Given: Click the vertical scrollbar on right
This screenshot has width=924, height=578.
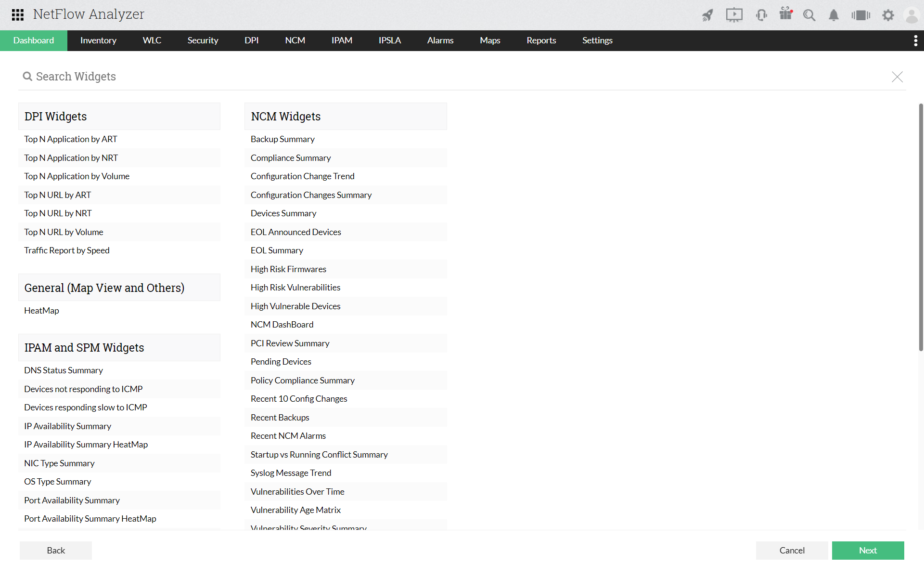Looking at the screenshot, I should pos(921,226).
